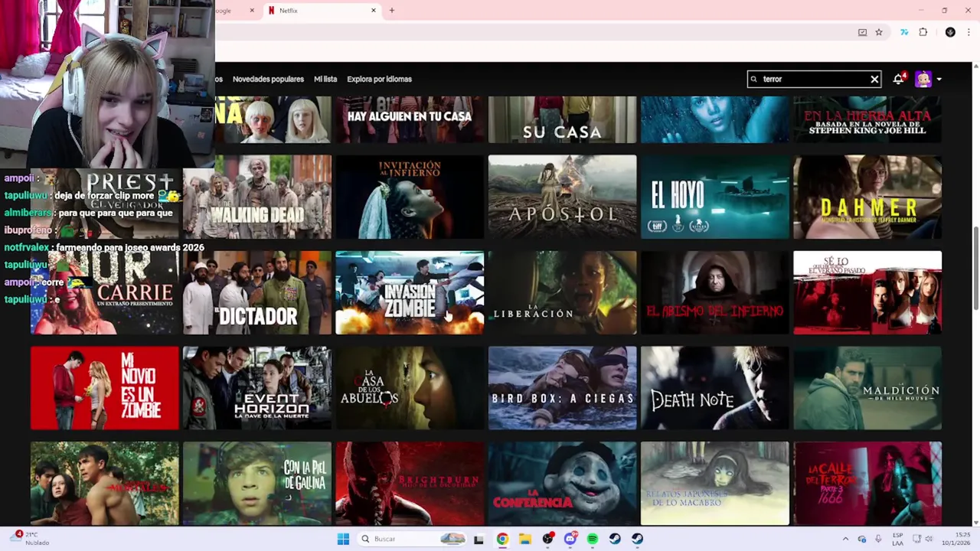Open Spotify from the taskbar
The width and height of the screenshot is (980, 551).
[593, 539]
